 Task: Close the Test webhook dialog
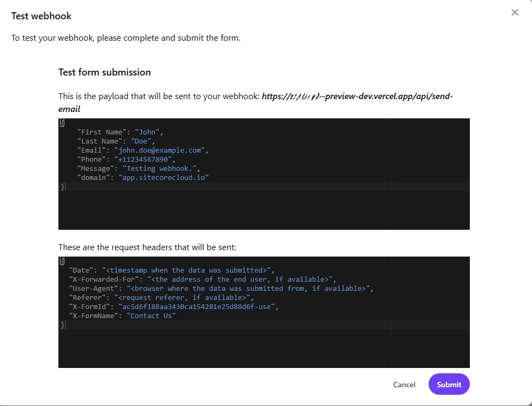click(514, 12)
